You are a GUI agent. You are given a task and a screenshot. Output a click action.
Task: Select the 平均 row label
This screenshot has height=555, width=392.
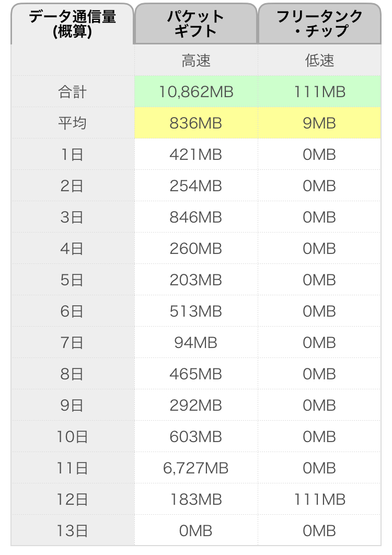[x=72, y=123]
